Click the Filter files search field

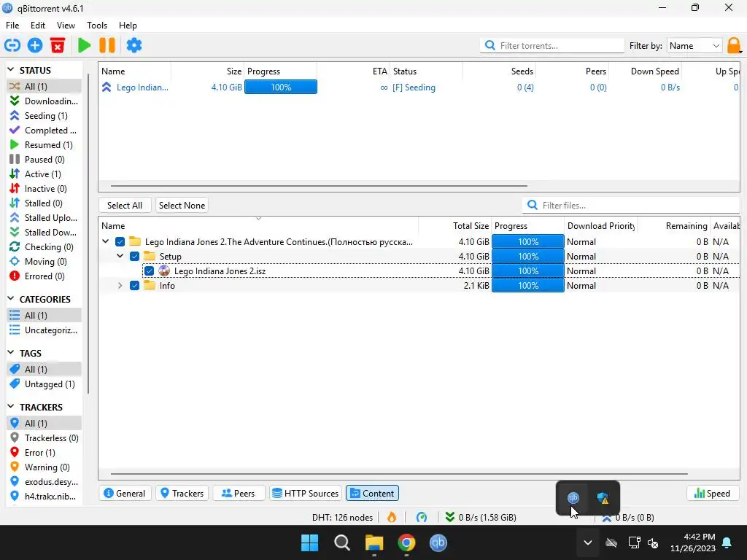[x=631, y=205]
